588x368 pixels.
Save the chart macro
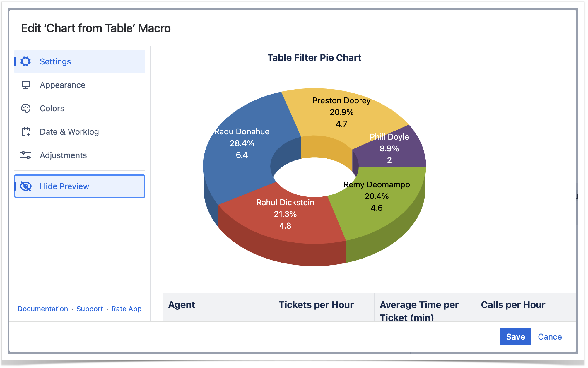(x=515, y=337)
